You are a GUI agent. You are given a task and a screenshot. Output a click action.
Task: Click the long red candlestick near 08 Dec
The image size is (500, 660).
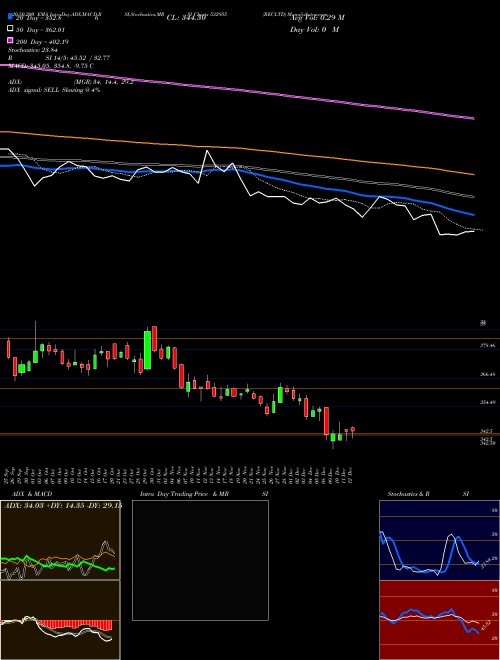coord(326,421)
